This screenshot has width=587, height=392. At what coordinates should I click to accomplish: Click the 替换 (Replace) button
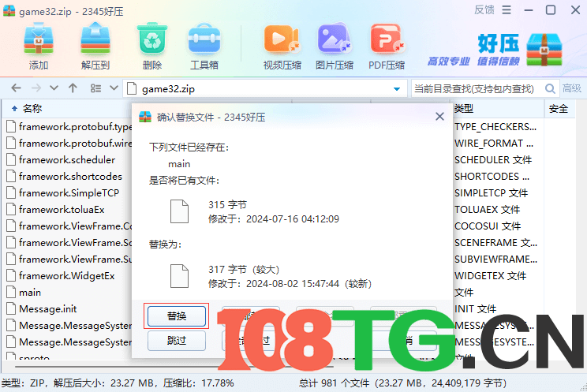point(177,316)
